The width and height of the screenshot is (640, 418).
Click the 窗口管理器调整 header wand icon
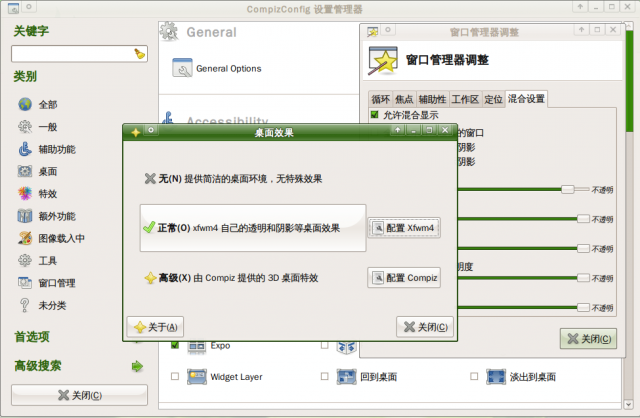click(383, 60)
